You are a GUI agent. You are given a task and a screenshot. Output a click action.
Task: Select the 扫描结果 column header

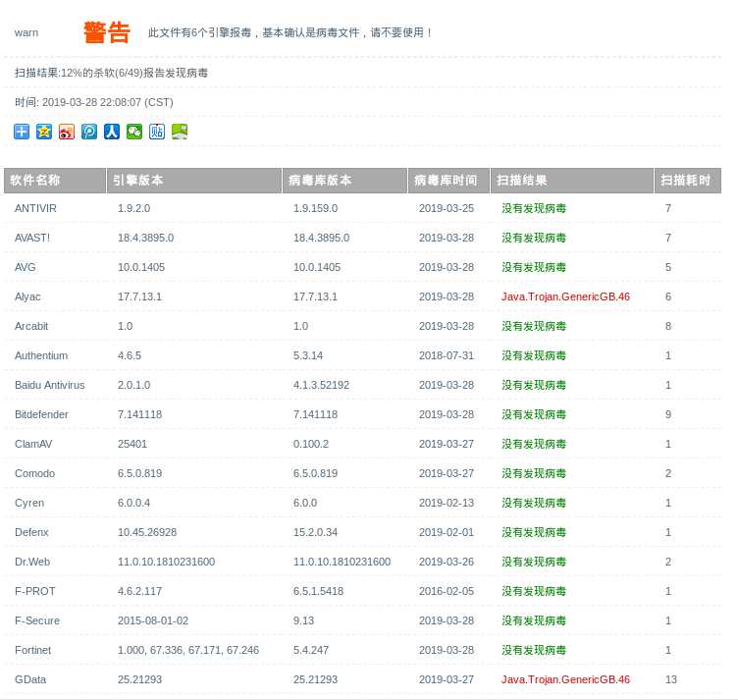[572, 181]
